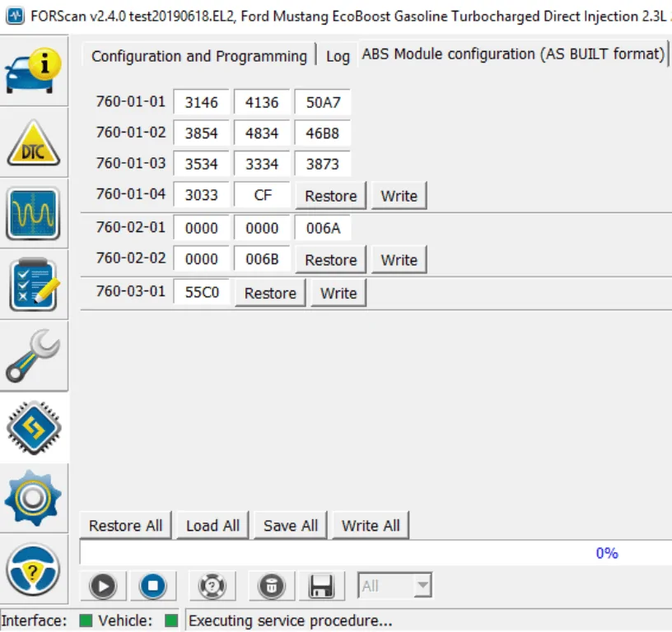Edit the 006A field in row 760-02-01

pyautogui.click(x=322, y=228)
